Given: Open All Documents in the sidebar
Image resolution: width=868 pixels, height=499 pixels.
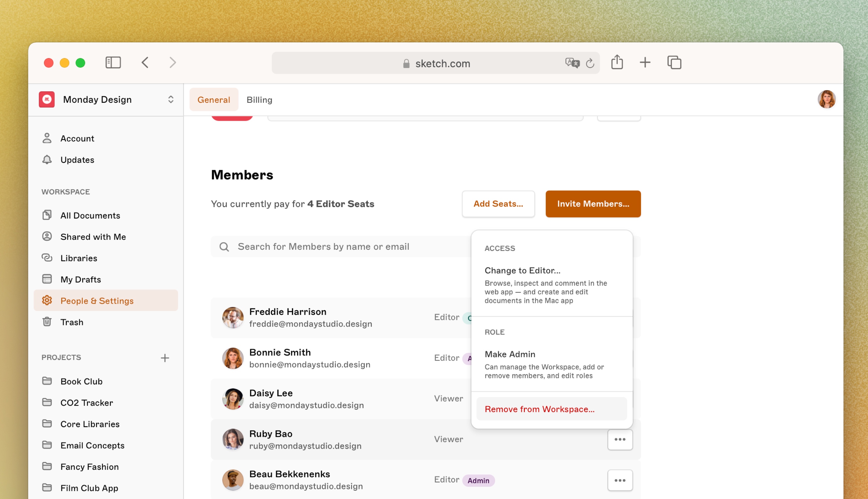Looking at the screenshot, I should (x=106, y=215).
